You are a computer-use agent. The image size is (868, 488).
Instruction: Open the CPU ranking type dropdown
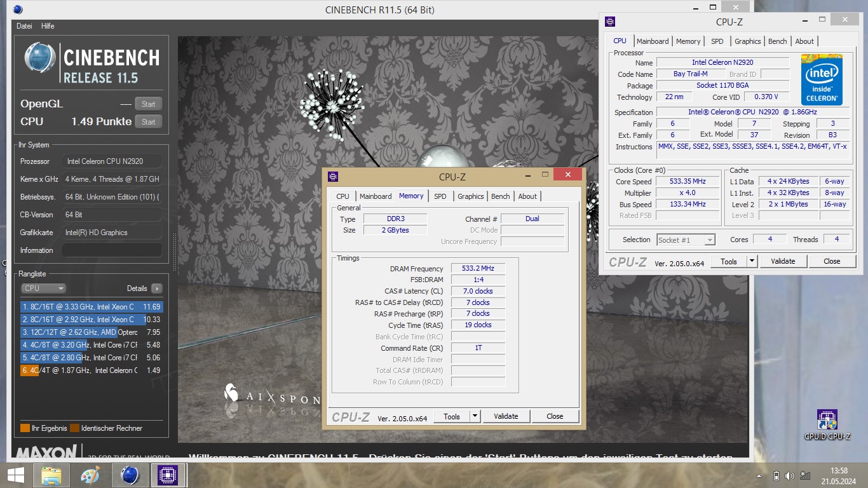(x=43, y=288)
